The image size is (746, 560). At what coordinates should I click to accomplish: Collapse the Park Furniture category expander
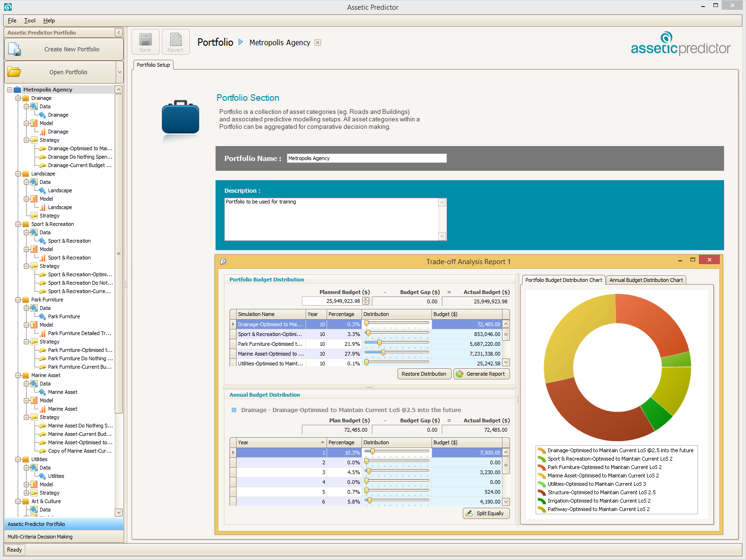pyautogui.click(x=18, y=300)
